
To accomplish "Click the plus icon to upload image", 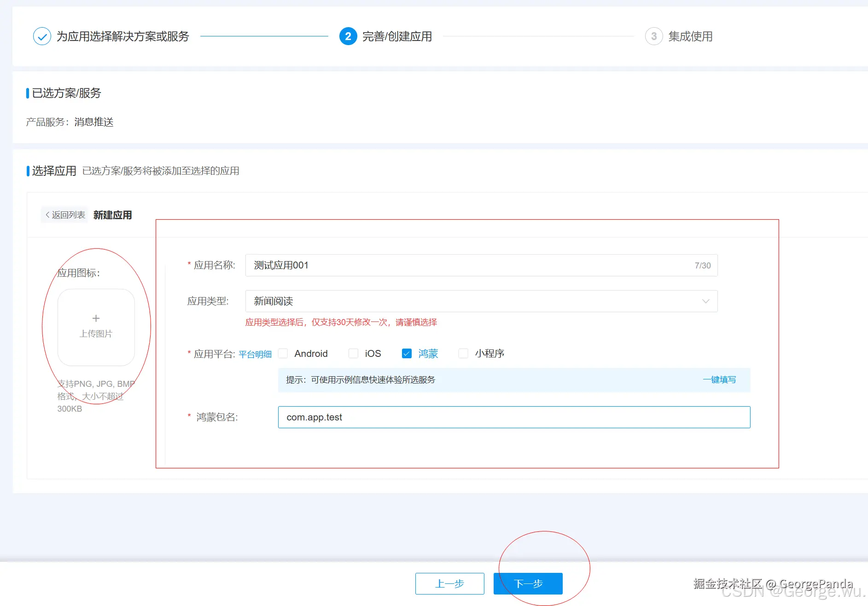I will point(96,318).
